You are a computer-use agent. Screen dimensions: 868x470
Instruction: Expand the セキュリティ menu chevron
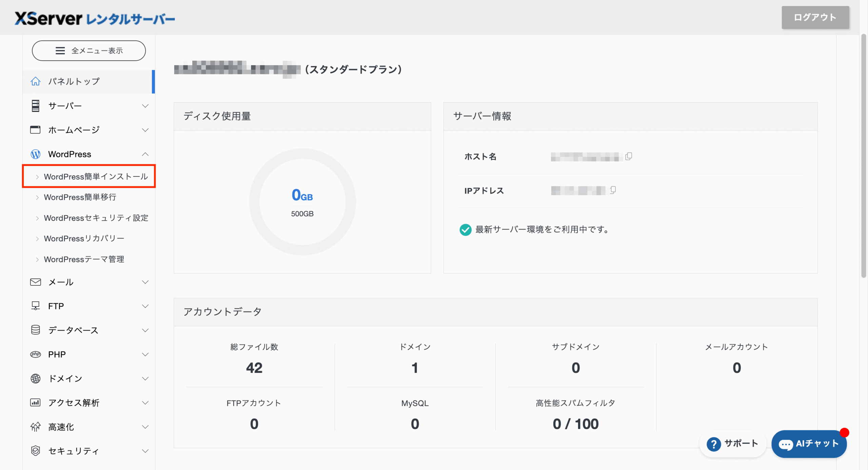[x=145, y=451]
